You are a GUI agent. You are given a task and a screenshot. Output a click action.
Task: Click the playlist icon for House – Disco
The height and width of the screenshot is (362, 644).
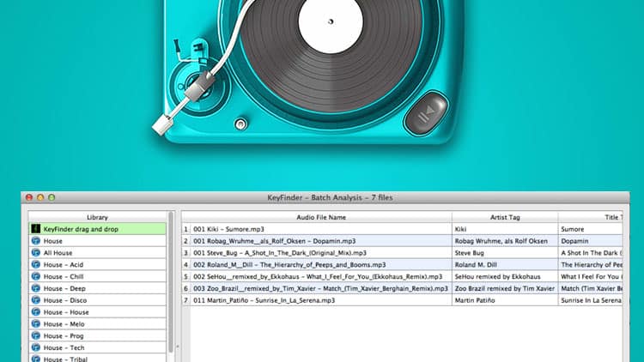[x=36, y=300]
